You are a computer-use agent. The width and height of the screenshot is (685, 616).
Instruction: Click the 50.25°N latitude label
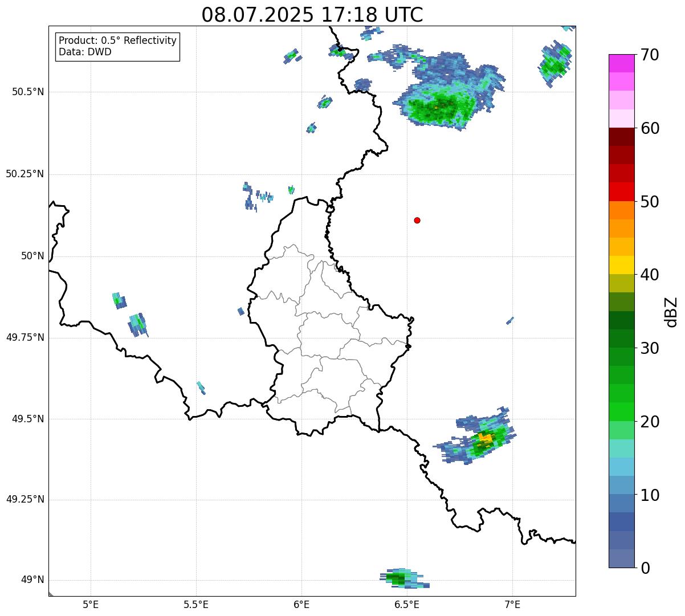25,174
